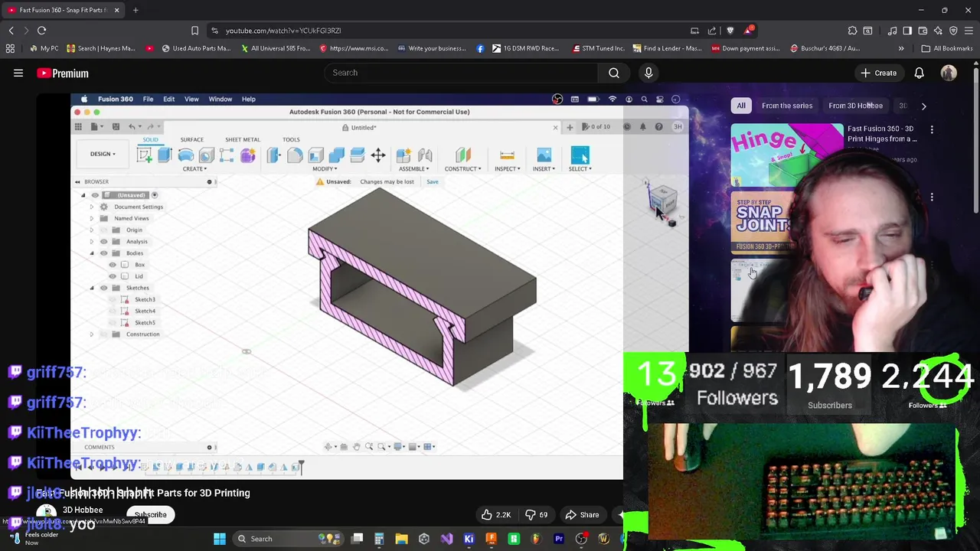
Task: Like the video with 2.2K likes
Action: point(495,515)
